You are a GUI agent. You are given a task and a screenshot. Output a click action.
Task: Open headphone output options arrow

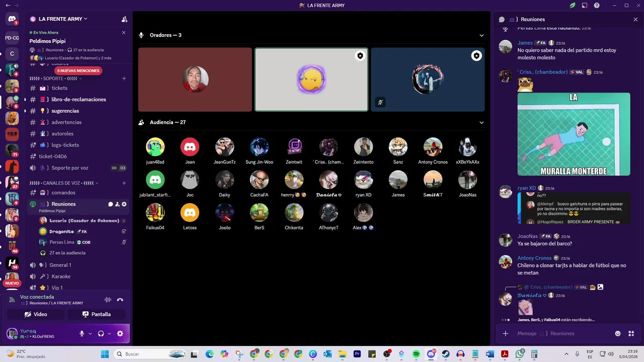tap(110, 333)
